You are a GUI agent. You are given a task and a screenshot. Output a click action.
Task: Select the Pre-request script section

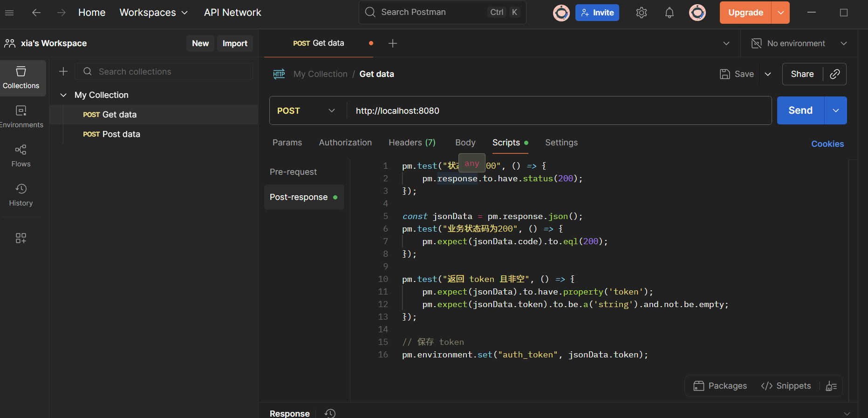[293, 172]
